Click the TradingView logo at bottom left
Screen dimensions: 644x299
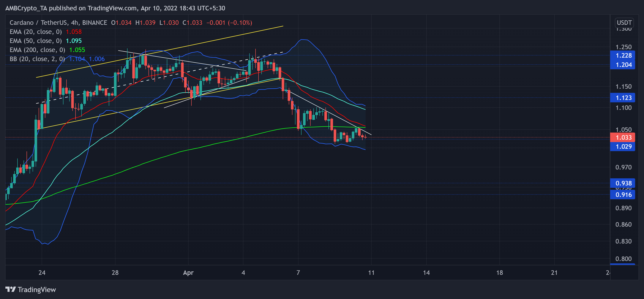click(x=11, y=290)
